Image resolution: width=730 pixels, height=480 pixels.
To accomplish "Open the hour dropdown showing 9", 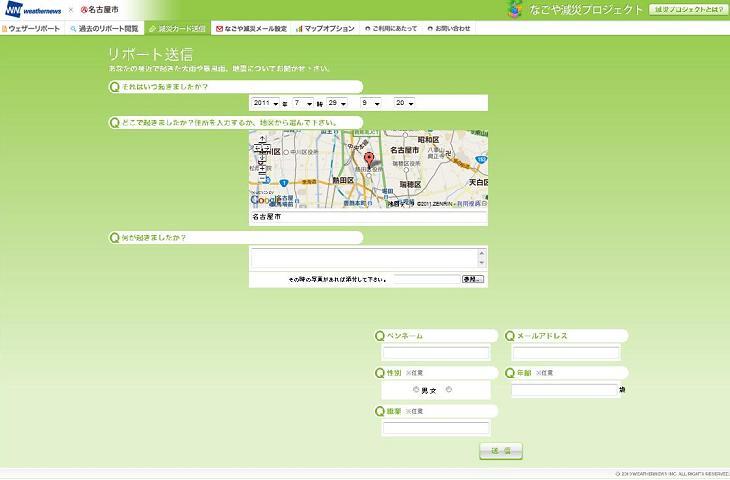I will coord(371,103).
